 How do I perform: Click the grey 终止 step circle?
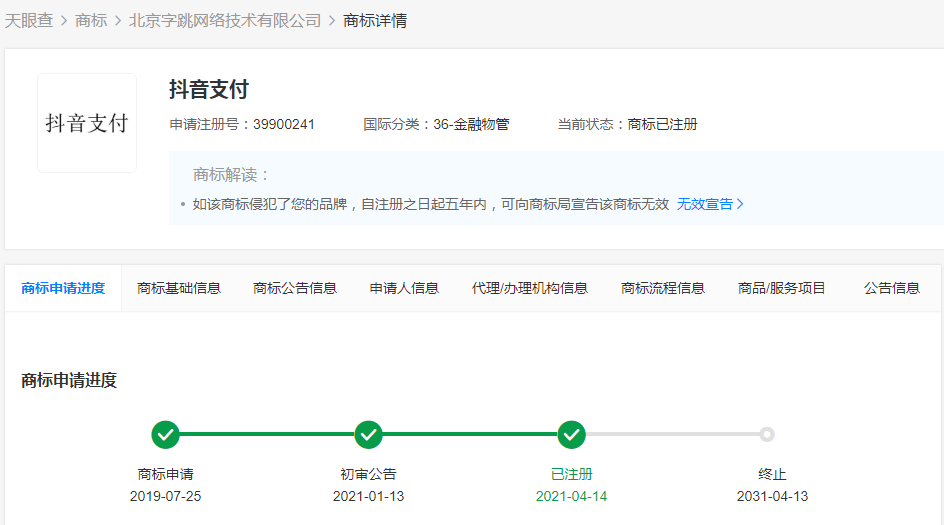[766, 434]
